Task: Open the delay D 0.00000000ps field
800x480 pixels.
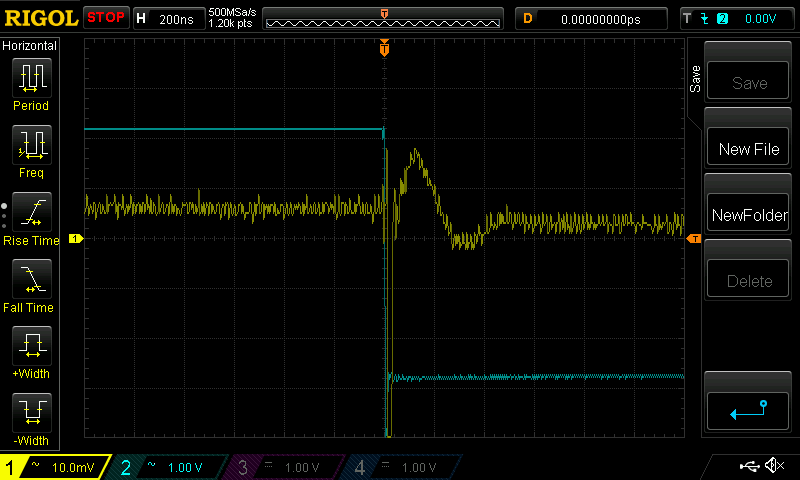Action: coord(591,19)
